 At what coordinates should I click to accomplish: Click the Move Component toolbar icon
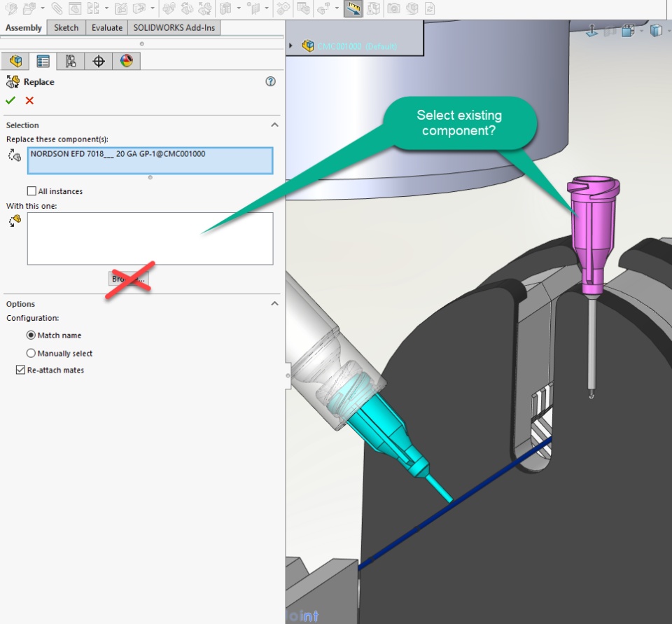tap(140, 8)
